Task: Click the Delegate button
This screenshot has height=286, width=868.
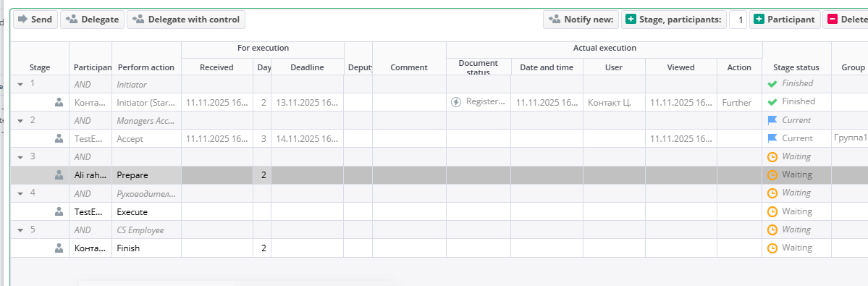Action: (x=92, y=20)
